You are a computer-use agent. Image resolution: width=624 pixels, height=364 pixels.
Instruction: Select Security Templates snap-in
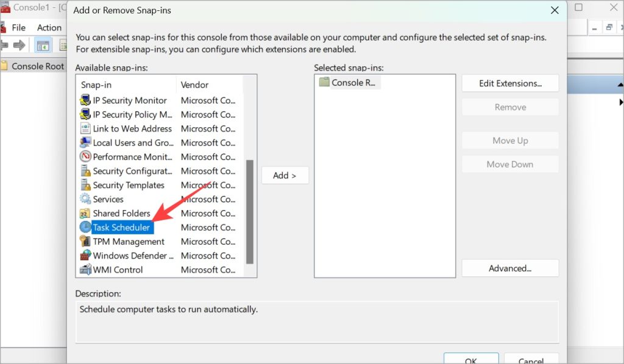point(129,185)
